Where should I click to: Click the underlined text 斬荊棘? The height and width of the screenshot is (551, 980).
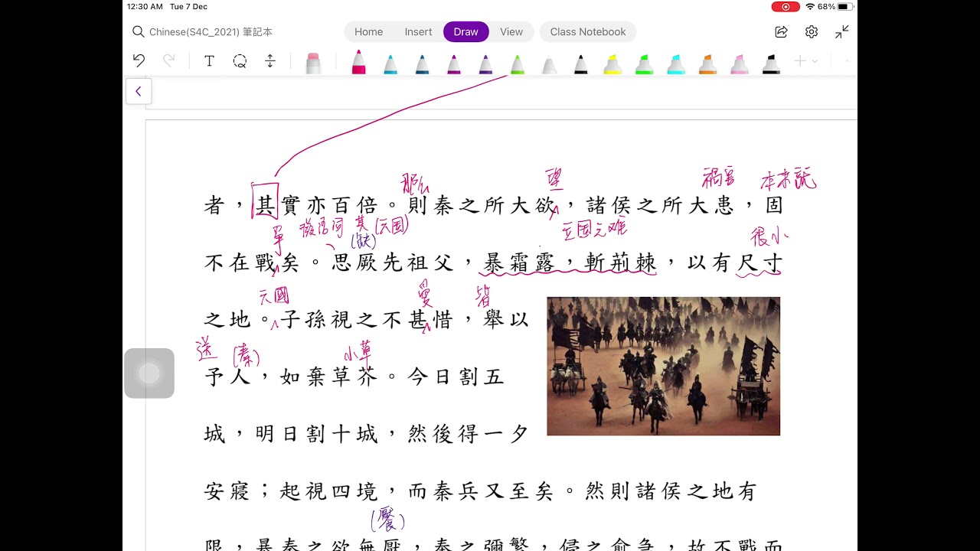pos(621,263)
